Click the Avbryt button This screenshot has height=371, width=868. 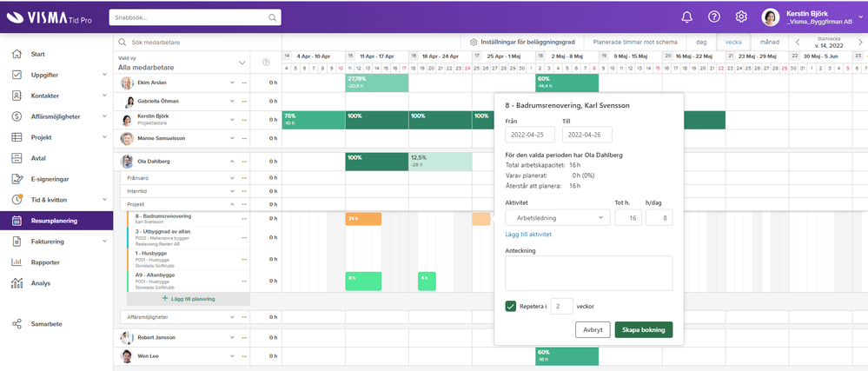point(593,330)
